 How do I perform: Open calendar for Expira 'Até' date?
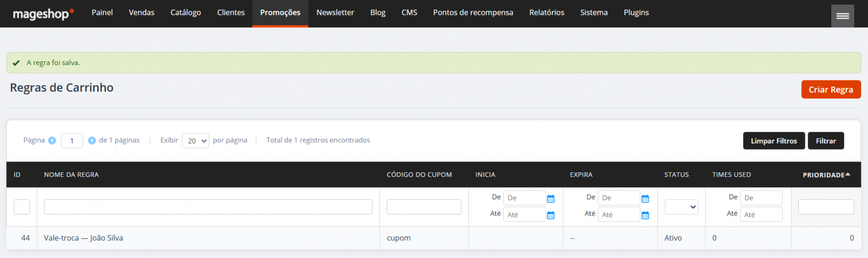(x=645, y=215)
